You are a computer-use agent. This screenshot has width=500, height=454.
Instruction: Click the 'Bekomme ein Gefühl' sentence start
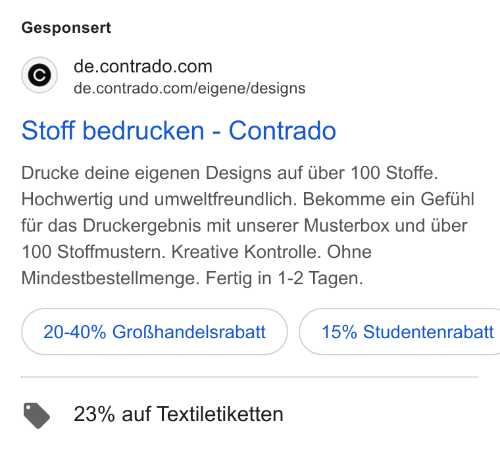(x=388, y=199)
